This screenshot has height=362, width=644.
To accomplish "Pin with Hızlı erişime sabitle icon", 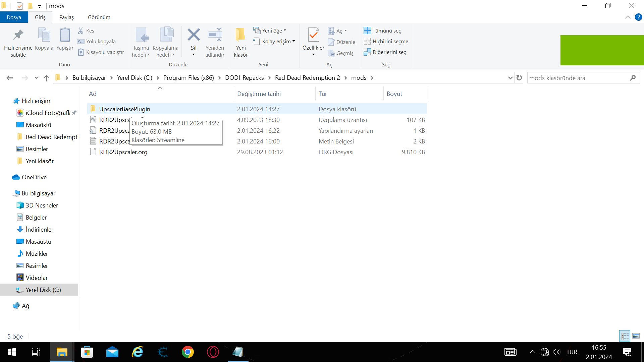I will [18, 35].
